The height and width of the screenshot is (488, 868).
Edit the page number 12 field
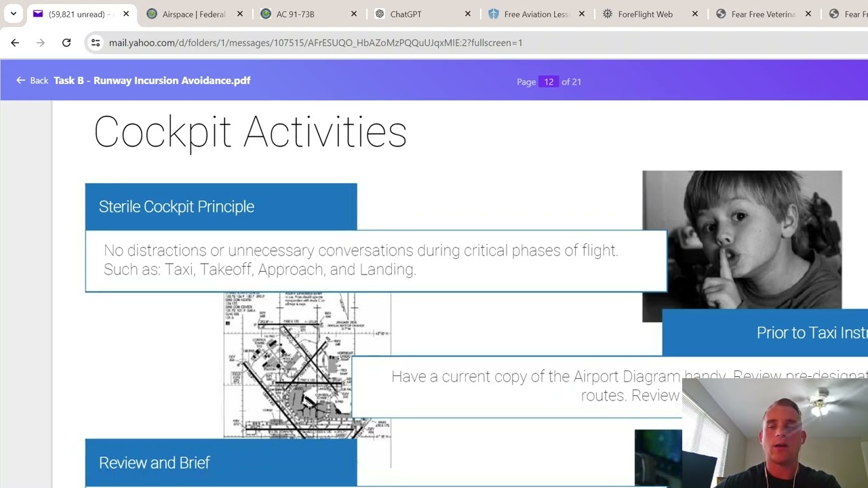point(549,81)
